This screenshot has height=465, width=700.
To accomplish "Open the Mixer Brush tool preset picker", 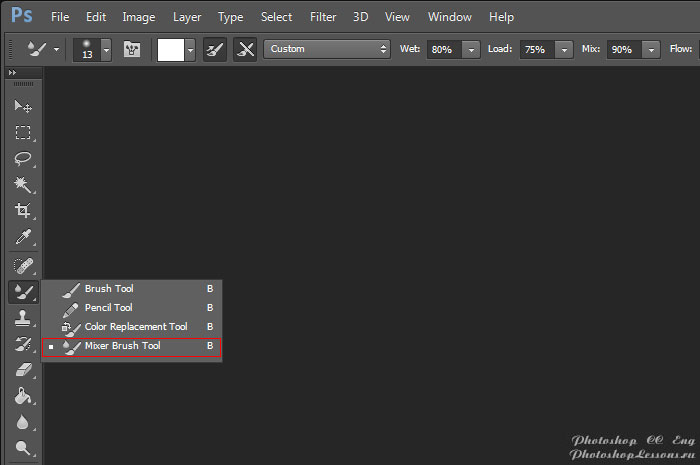I will coord(37,49).
